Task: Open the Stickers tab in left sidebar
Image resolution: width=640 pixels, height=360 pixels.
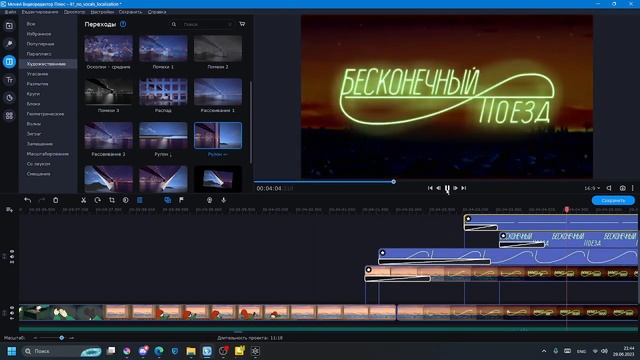Action: tap(9, 98)
